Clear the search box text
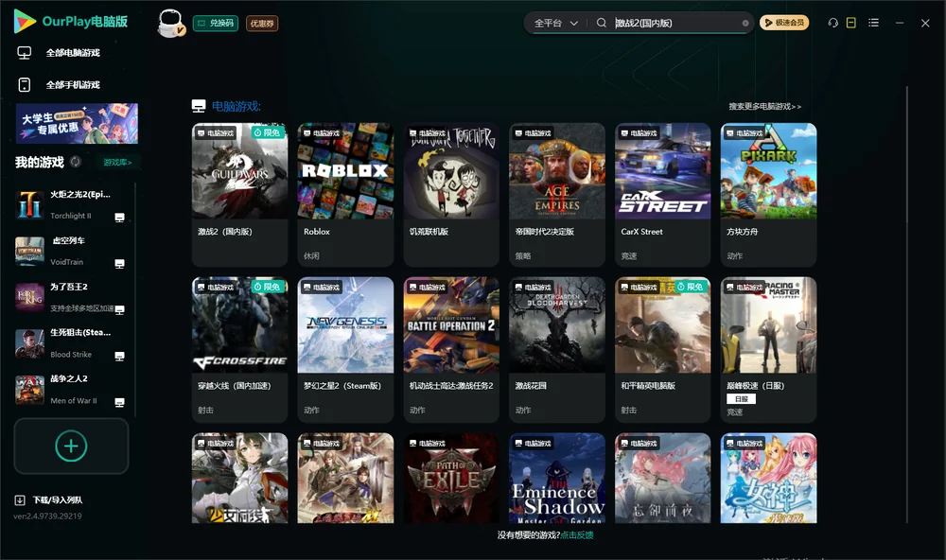Screen dimensions: 946x560 coord(745,24)
